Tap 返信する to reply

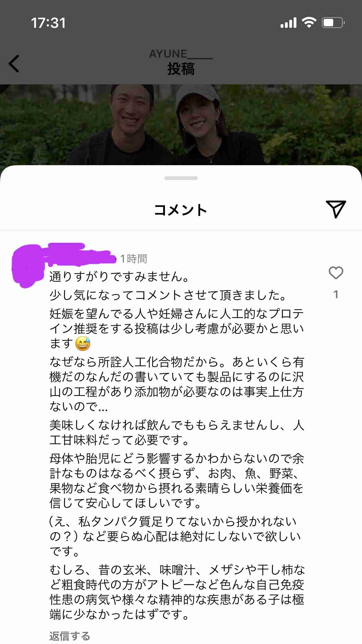pos(70,636)
